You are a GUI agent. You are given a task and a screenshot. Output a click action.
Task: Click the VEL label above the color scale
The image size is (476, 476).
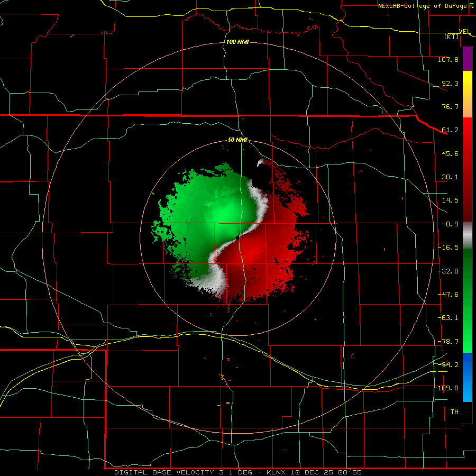click(x=464, y=32)
